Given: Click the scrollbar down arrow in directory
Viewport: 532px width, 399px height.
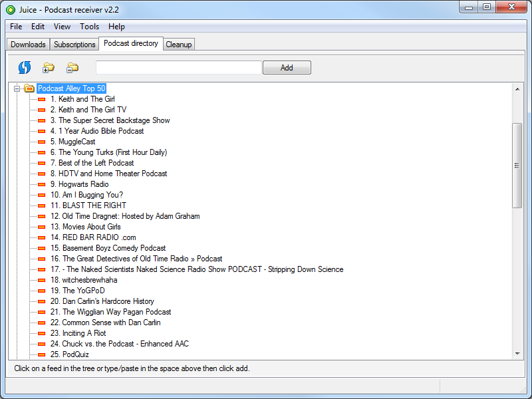Looking at the screenshot, I should (517, 354).
